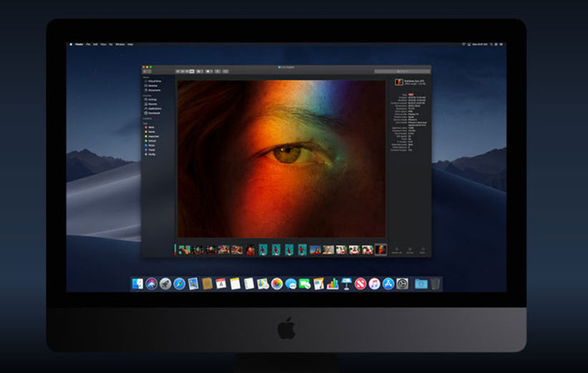
Task: Open FaceTime green icon in Dock
Action: 305,284
